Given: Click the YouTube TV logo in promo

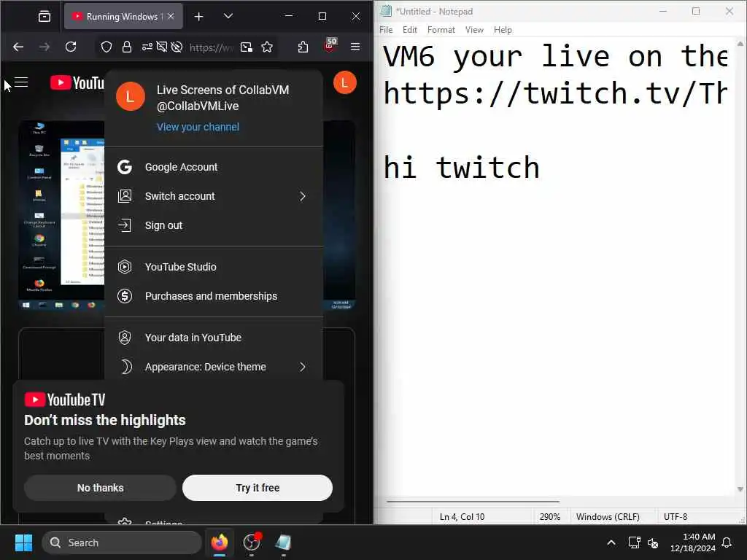Looking at the screenshot, I should click(65, 400).
